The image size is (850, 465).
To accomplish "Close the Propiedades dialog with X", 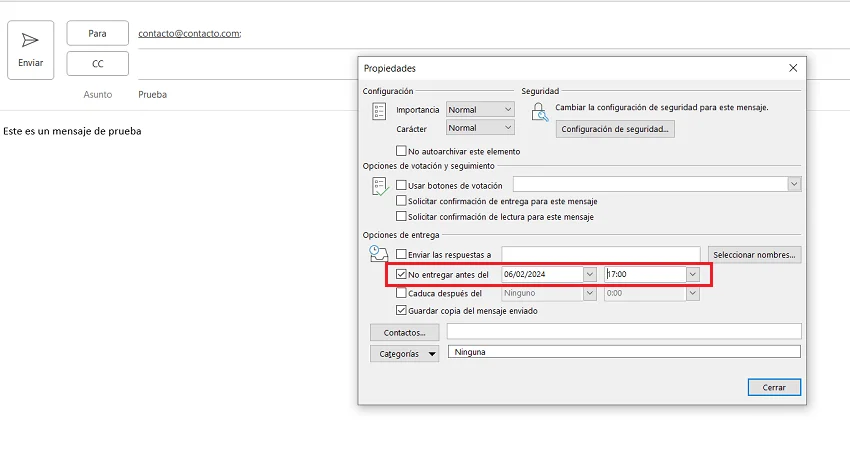I will coord(793,68).
